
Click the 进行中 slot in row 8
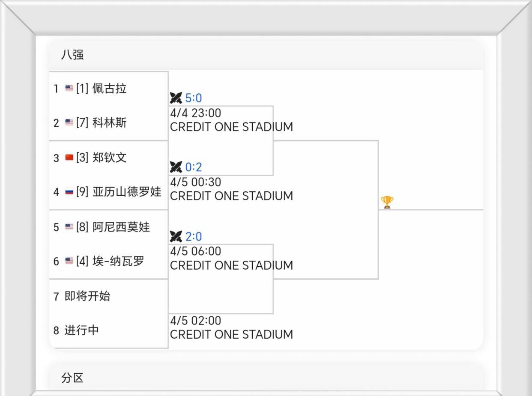81,330
